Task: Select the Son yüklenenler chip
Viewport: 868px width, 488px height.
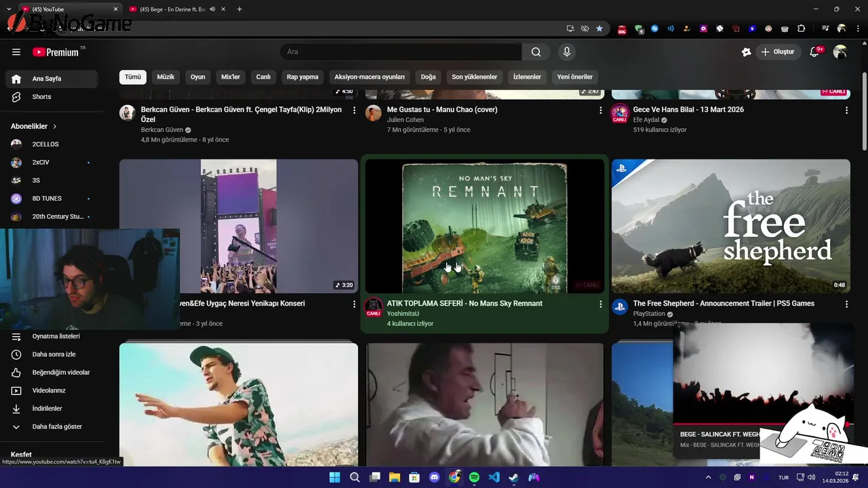Action: (x=475, y=77)
